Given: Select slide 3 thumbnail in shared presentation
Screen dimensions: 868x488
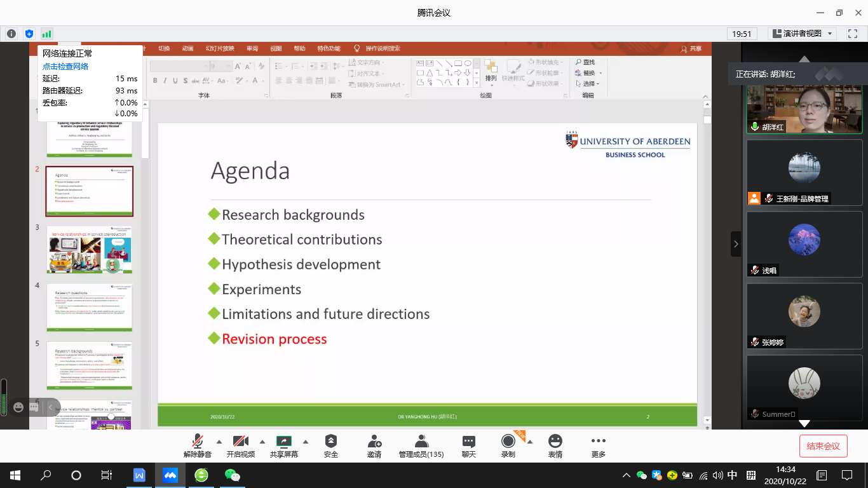Looking at the screenshot, I should coord(89,250).
